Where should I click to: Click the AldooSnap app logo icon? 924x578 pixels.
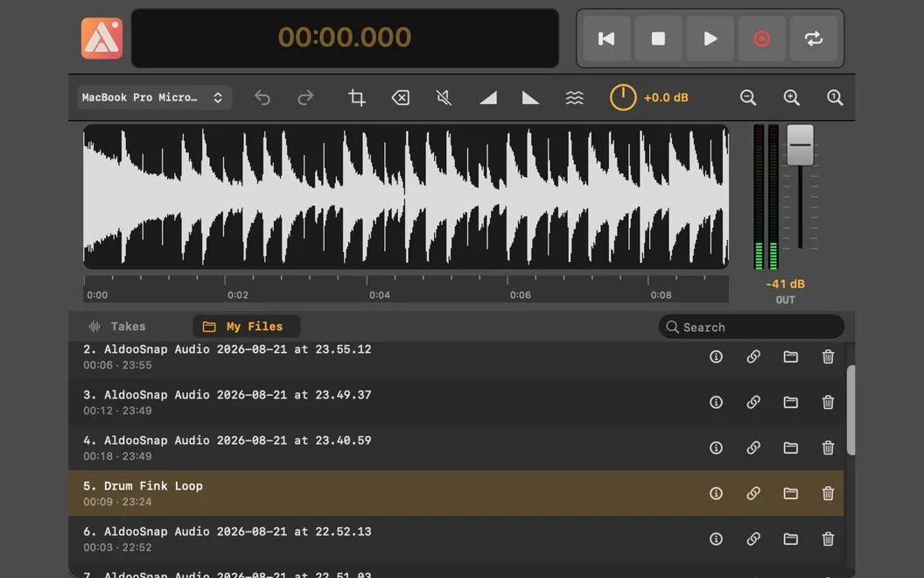click(102, 39)
